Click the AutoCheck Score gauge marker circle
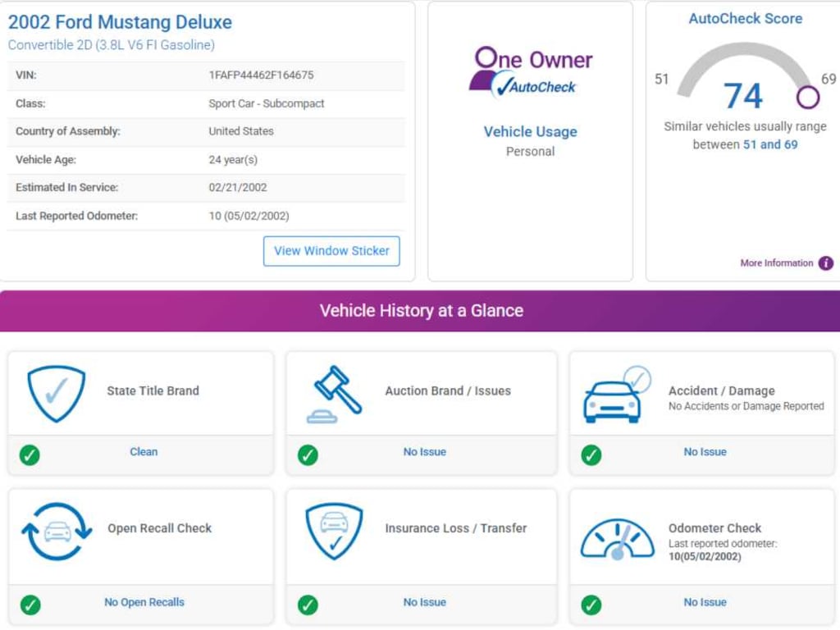 (808, 98)
